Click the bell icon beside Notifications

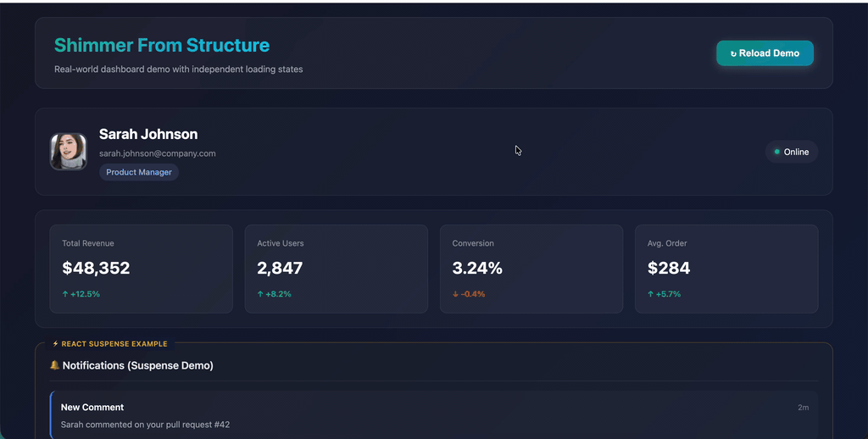pyautogui.click(x=55, y=365)
